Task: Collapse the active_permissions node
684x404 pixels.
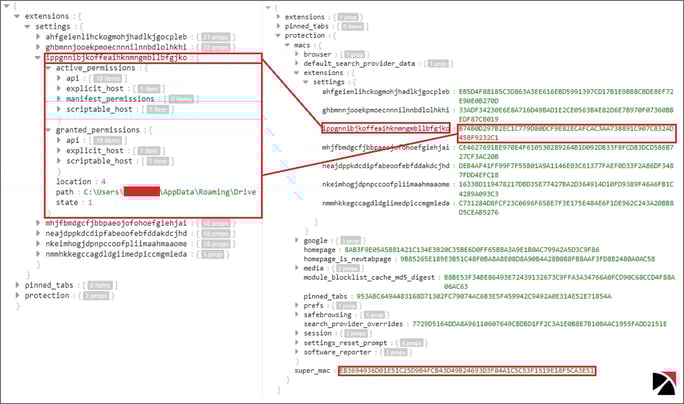Action: pyautogui.click(x=47, y=69)
